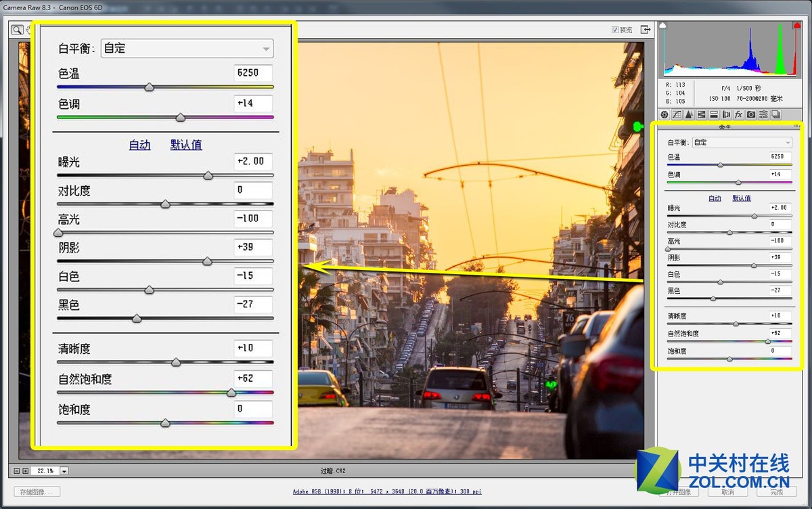Screen dimensions: 812x509
Task: Open the Detail sharpening panel tab
Action: [689, 115]
